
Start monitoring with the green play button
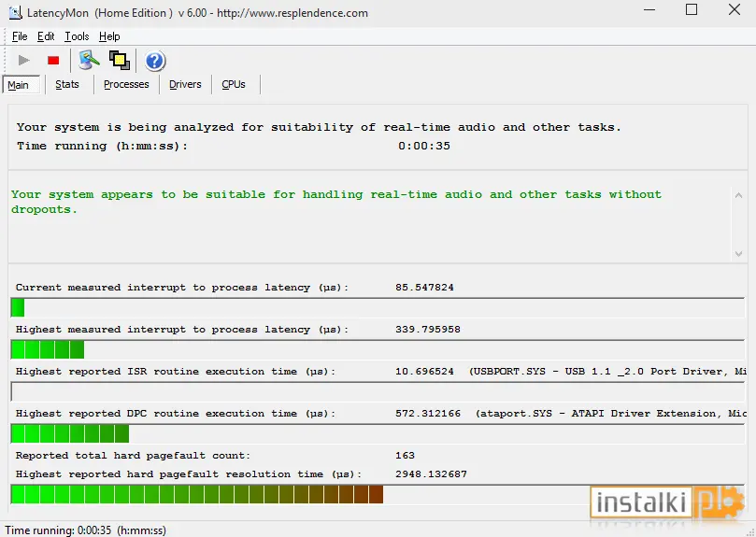(x=23, y=61)
